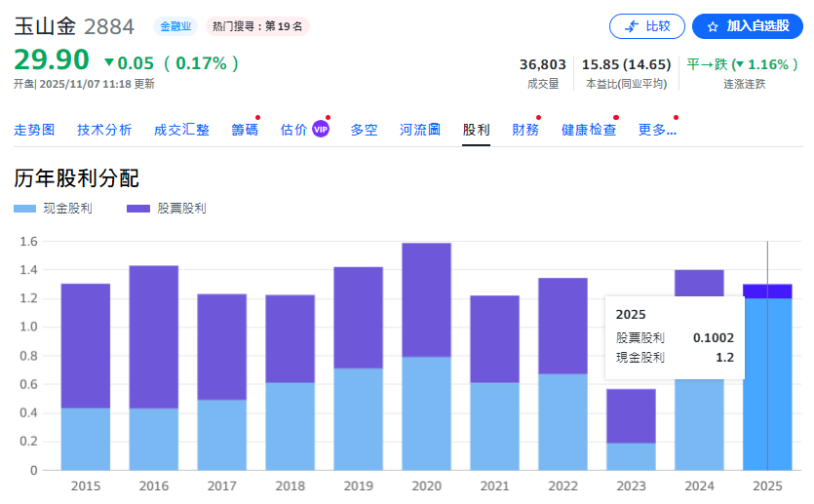The image size is (814, 504).
Task: Select the 股利 tab
Action: [476, 130]
